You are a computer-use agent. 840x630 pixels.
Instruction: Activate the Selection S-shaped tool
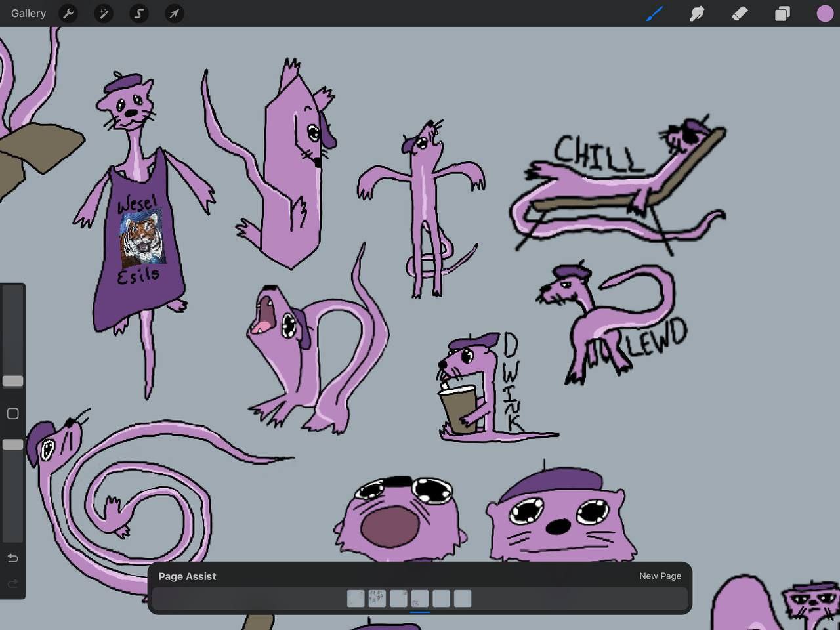click(139, 13)
